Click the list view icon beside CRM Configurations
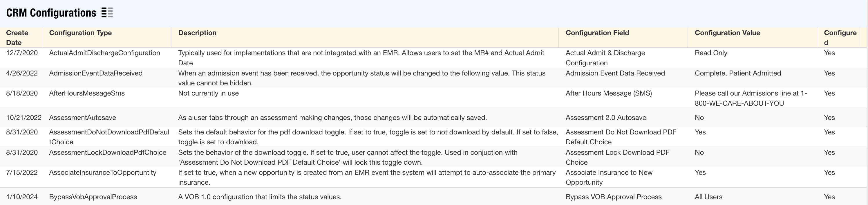This screenshot has height=205, width=868. pyautogui.click(x=107, y=13)
